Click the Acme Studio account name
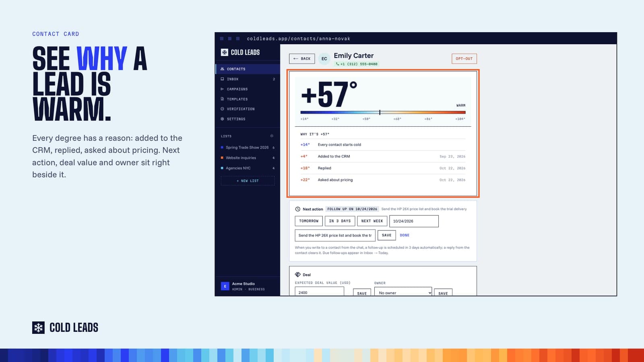This screenshot has height=362, width=644. (243, 284)
